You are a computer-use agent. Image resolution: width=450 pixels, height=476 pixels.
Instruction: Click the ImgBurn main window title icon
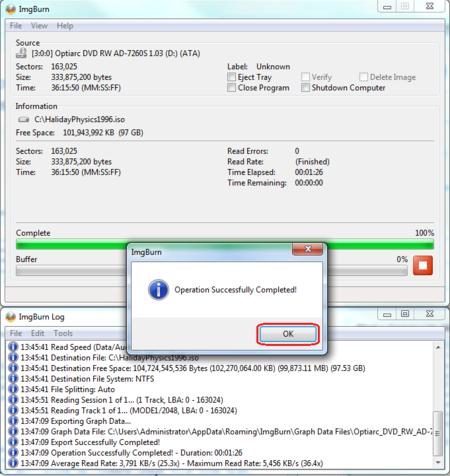(11, 9)
